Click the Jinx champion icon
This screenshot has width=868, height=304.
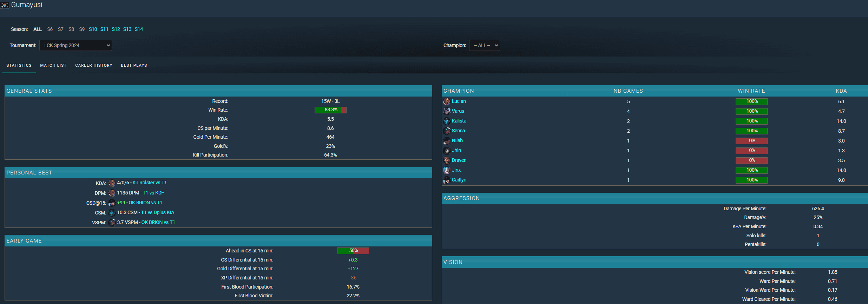tap(447, 170)
